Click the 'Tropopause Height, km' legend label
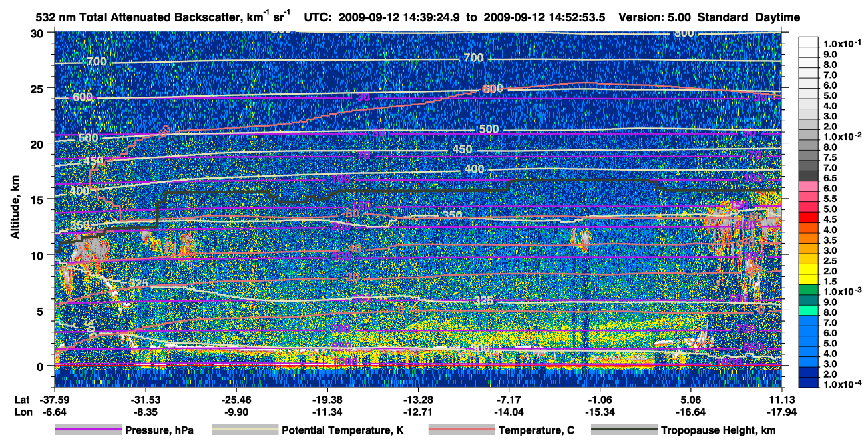The width and height of the screenshot is (868, 445). (x=718, y=431)
